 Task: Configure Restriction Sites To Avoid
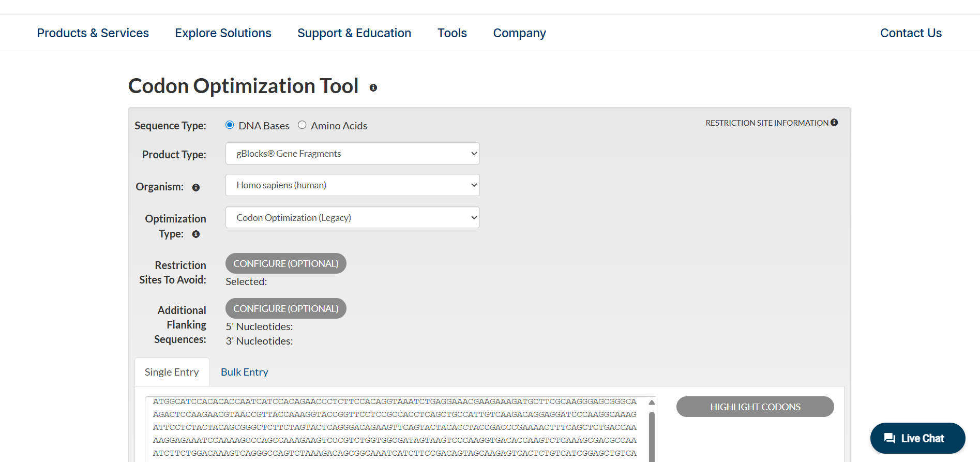pyautogui.click(x=285, y=263)
